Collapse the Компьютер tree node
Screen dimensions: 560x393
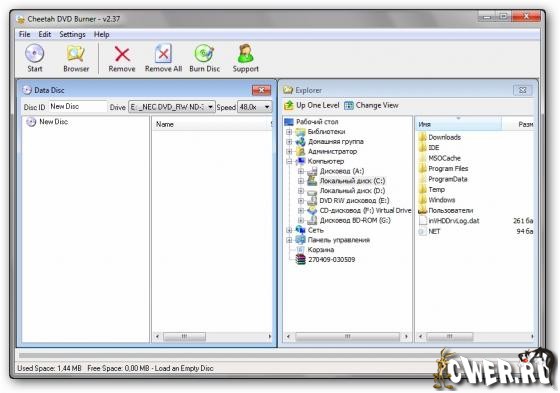(289, 161)
